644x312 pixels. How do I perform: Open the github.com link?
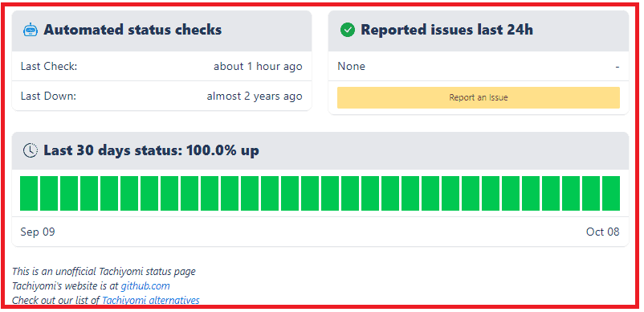pyautogui.click(x=145, y=285)
